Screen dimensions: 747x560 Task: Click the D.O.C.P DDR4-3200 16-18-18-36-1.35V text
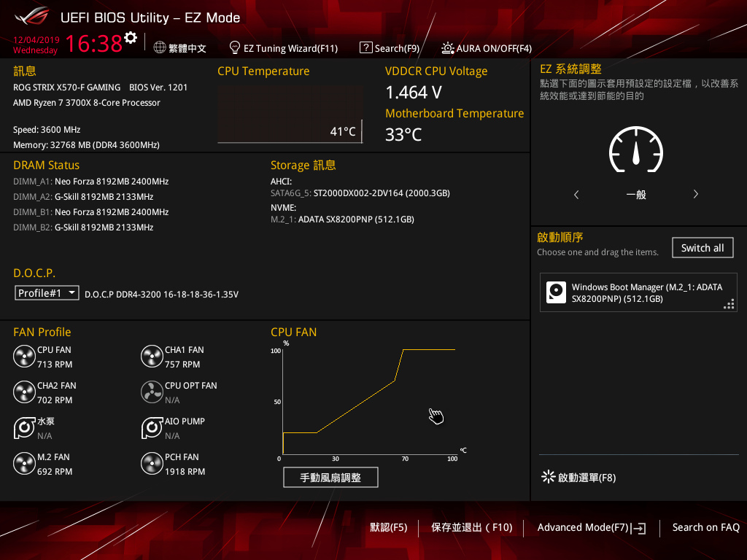(x=161, y=295)
